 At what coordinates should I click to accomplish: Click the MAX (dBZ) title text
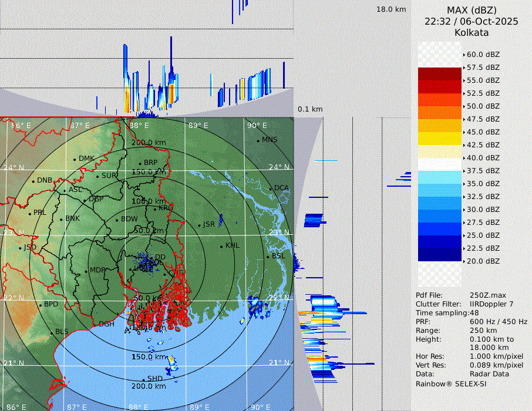(x=471, y=10)
